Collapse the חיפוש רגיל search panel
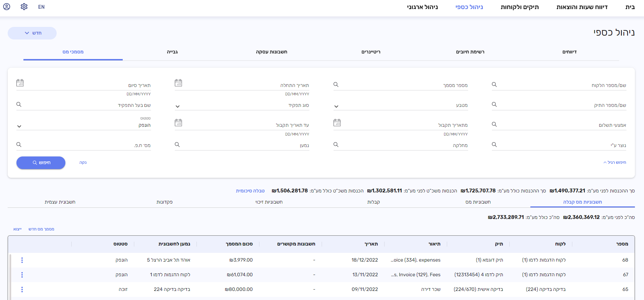Screen dimensions: 644x300 [x=615, y=162]
